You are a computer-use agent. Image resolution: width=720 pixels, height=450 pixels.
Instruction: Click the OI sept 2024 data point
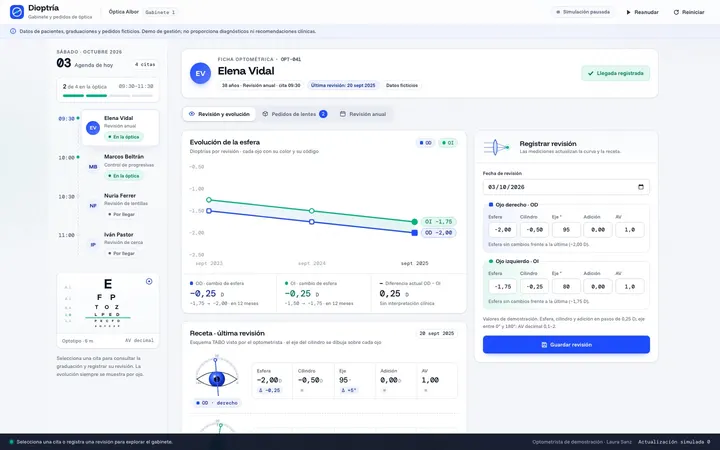(312, 211)
